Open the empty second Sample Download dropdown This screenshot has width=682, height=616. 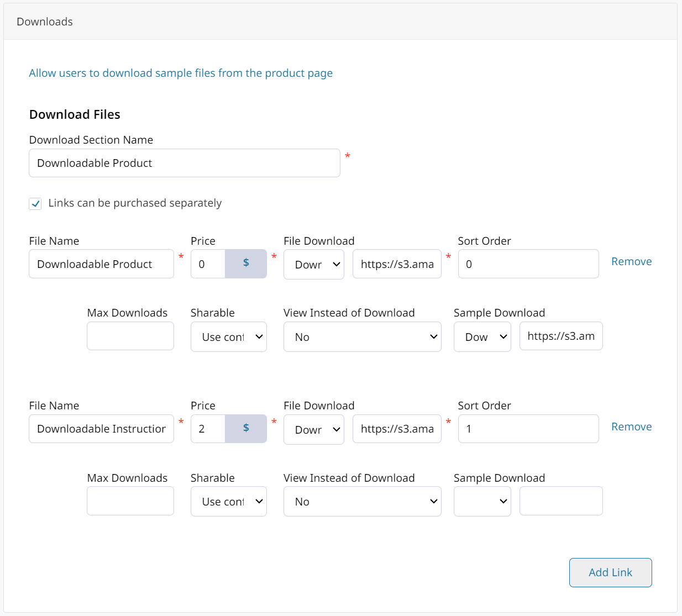pos(482,502)
